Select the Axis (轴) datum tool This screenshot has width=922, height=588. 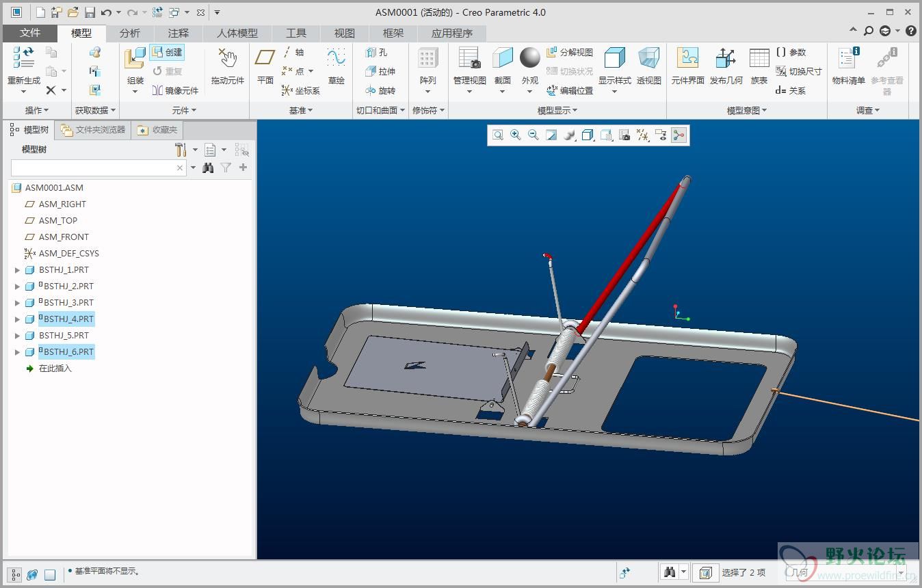click(x=294, y=52)
